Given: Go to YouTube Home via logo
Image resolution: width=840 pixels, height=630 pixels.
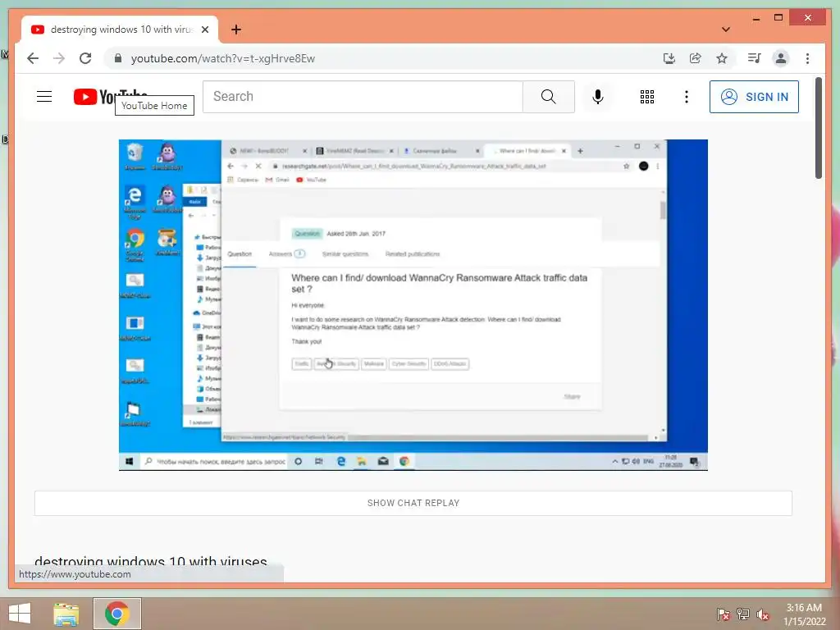Looking at the screenshot, I should 111,97.
